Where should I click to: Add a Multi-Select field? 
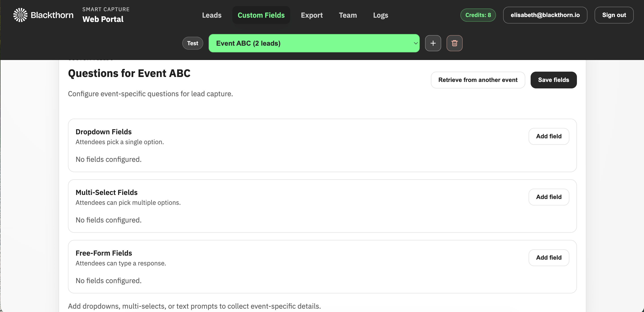click(x=549, y=197)
